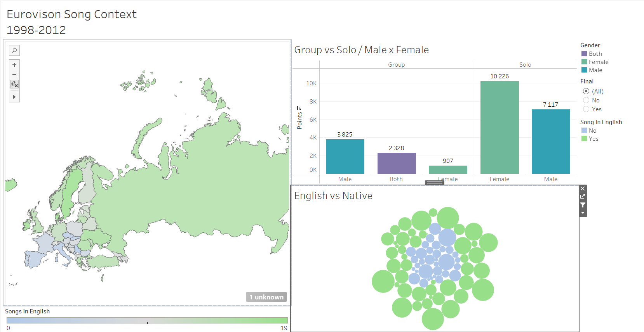Open the English vs Native more-options dropdown

583,213
